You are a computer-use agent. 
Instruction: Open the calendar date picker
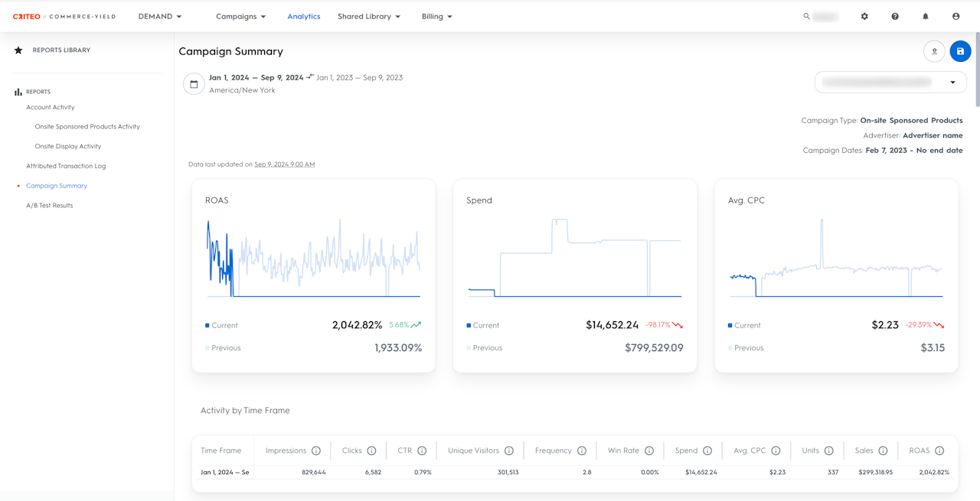[194, 84]
